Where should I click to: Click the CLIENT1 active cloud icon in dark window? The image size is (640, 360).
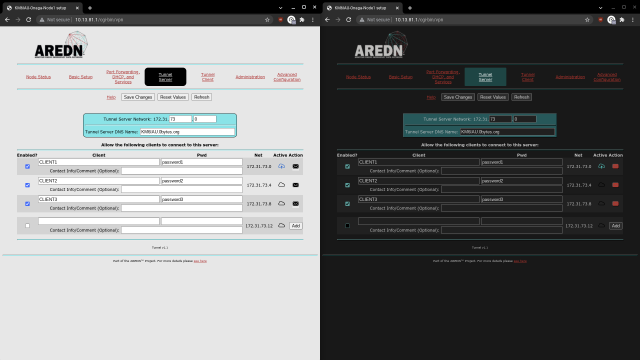click(601, 166)
